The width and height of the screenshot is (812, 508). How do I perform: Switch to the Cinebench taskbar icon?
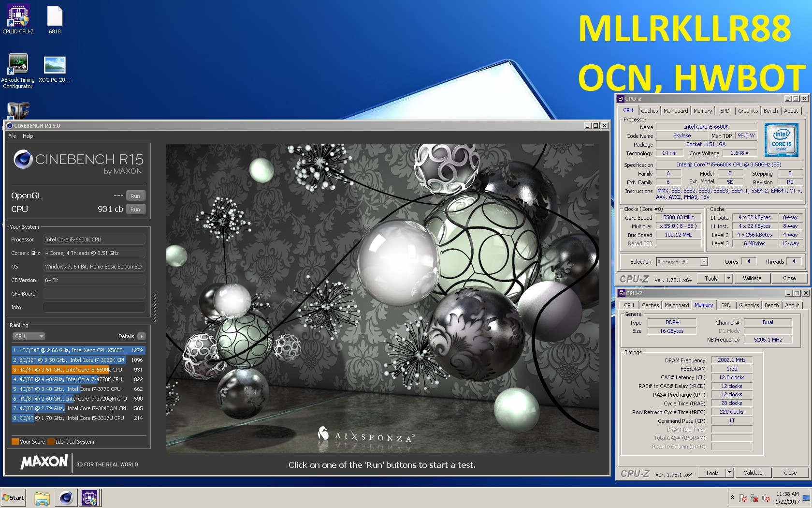pos(66,498)
